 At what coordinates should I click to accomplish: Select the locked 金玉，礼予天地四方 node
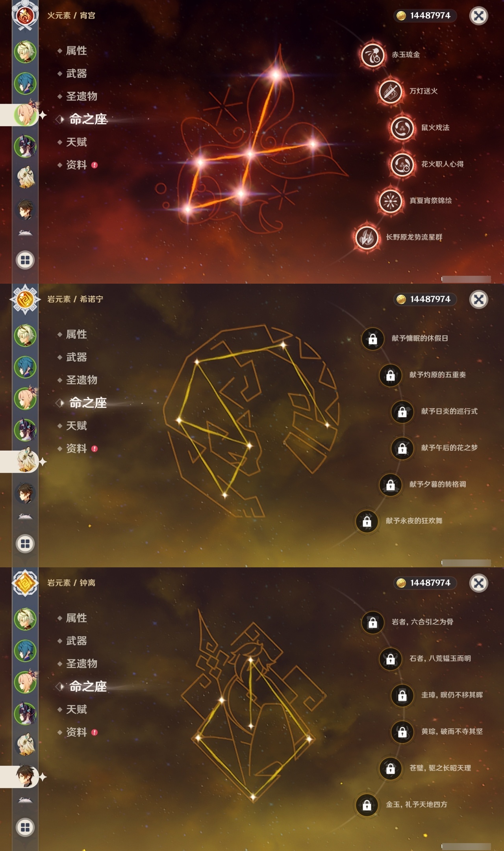tap(367, 805)
